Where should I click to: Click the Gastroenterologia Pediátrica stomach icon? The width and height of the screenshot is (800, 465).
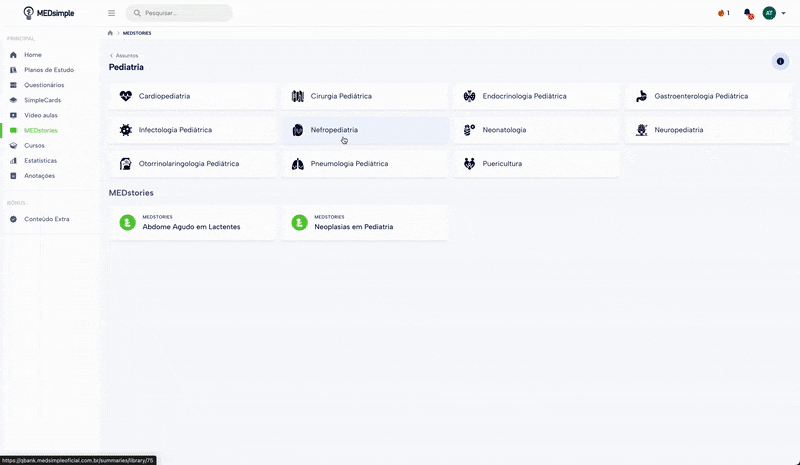click(x=641, y=96)
